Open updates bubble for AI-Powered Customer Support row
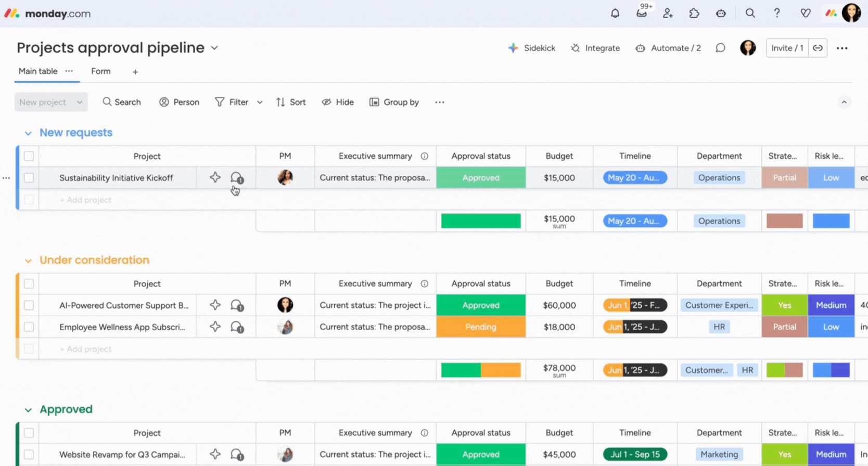This screenshot has width=868, height=466. [x=237, y=306]
